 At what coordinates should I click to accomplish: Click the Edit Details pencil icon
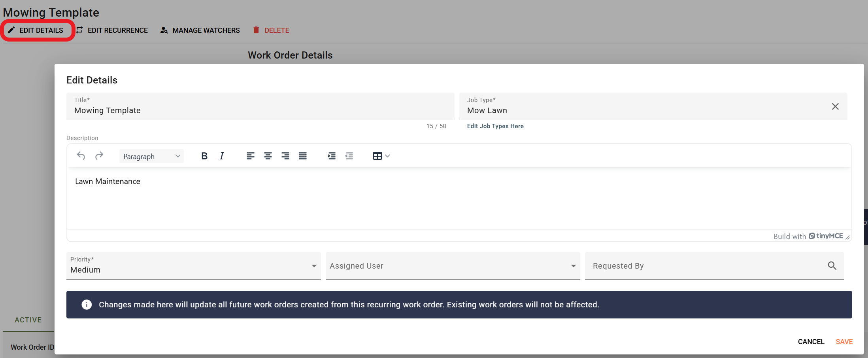tap(11, 30)
